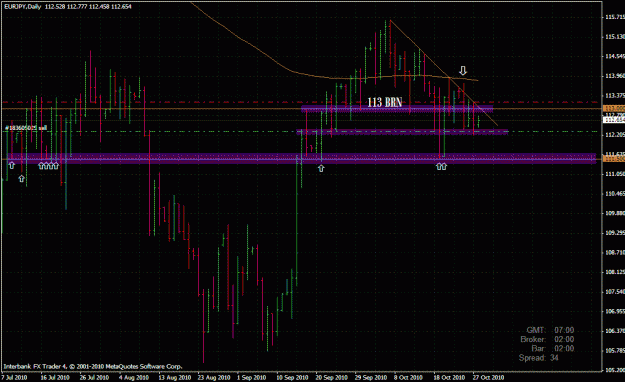This screenshot has height=382, width=625.
Task: Click the 27 Oct 2010 date label
Action: click(488, 377)
